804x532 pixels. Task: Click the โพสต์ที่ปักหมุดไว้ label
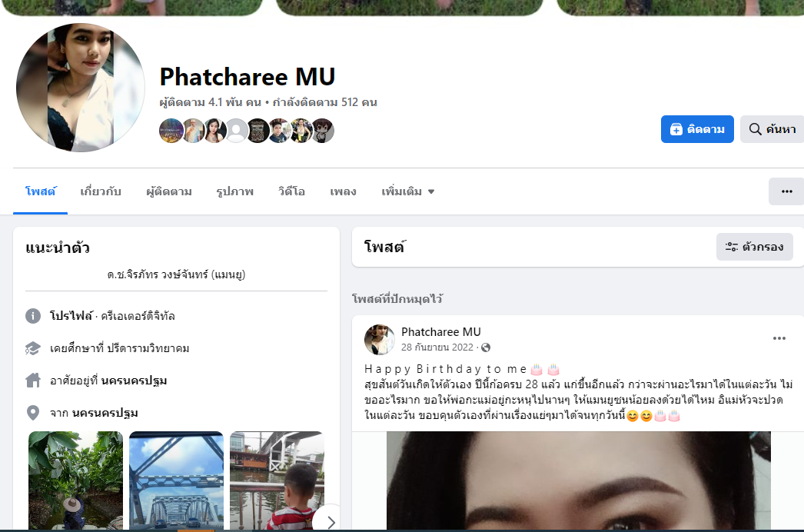point(397,298)
